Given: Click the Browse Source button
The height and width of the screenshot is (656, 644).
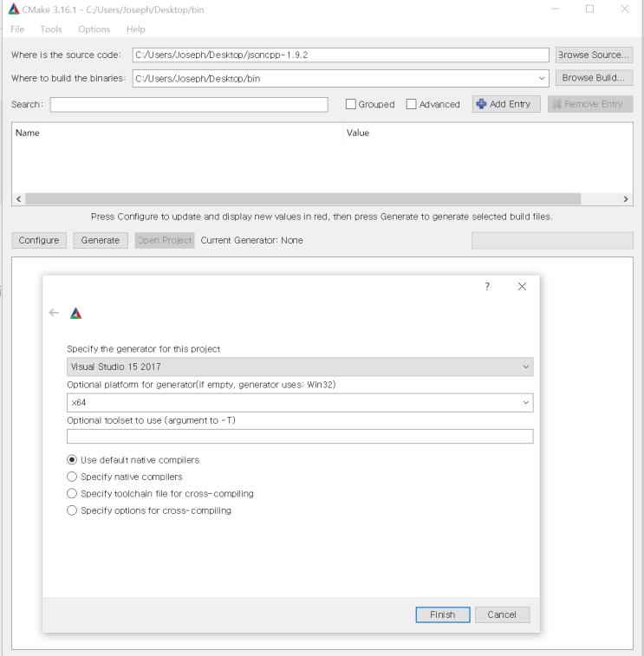Looking at the screenshot, I should coord(594,55).
